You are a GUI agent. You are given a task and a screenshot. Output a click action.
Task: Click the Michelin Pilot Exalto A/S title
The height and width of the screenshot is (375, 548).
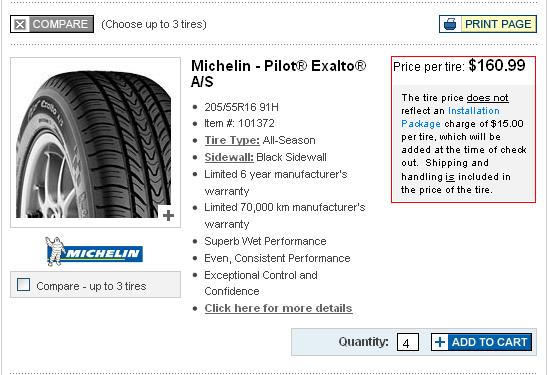279,73
